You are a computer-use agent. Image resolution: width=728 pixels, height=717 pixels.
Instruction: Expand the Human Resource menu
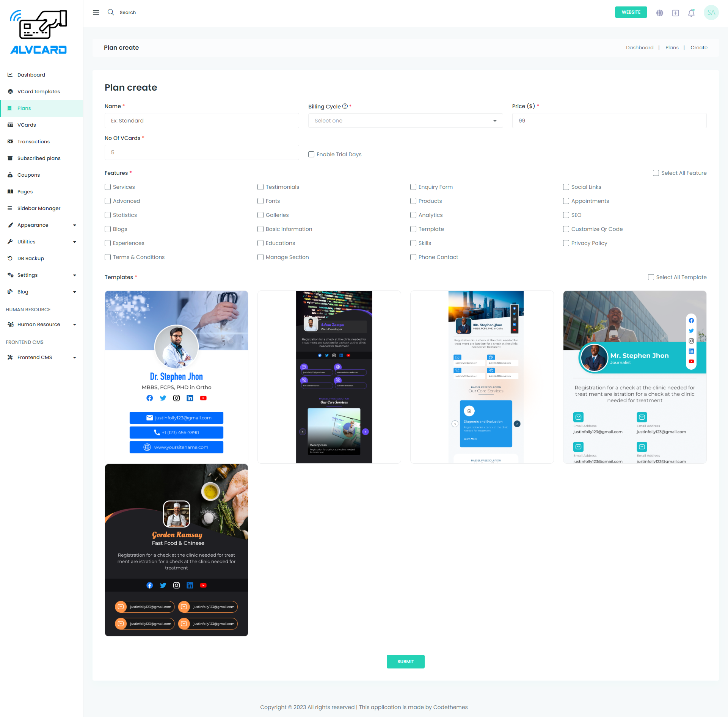point(42,324)
